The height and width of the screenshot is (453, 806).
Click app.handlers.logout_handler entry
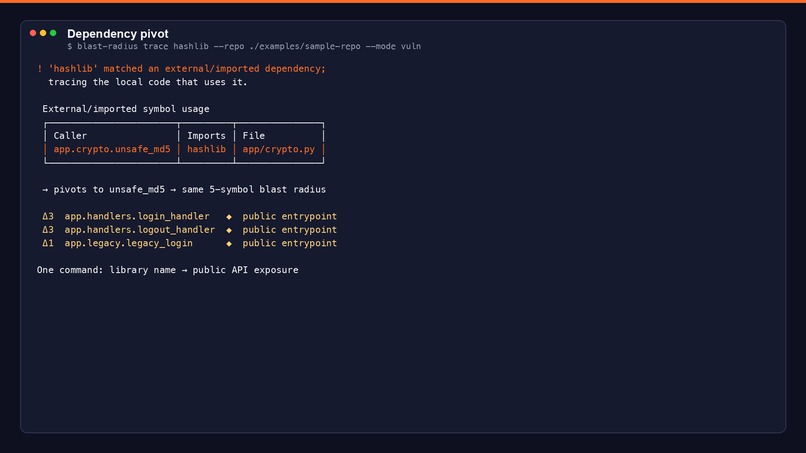click(140, 230)
